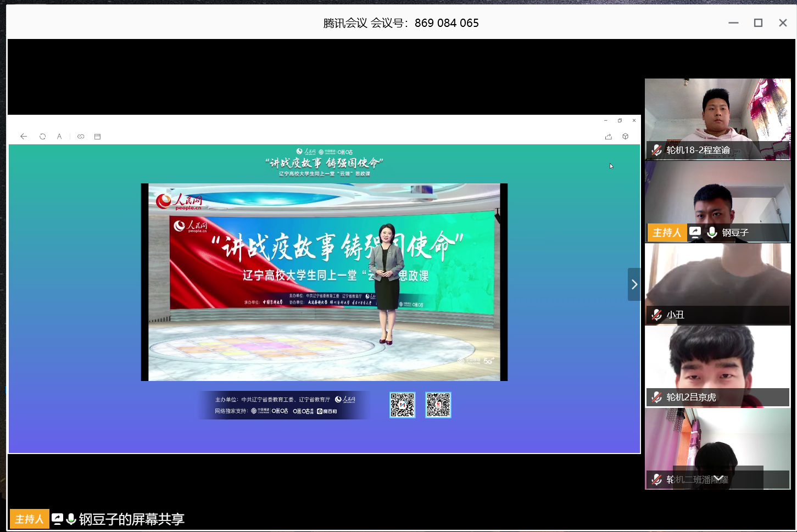Image resolution: width=797 pixels, height=532 pixels.
Task: Click the 主持人 badge on 钢豆子 video tile
Action: [x=666, y=232]
